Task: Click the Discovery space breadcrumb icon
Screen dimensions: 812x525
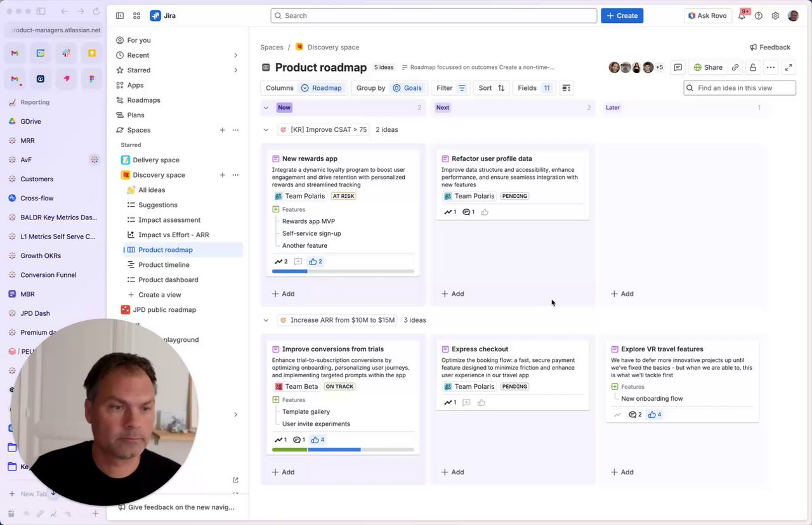Action: tap(299, 47)
